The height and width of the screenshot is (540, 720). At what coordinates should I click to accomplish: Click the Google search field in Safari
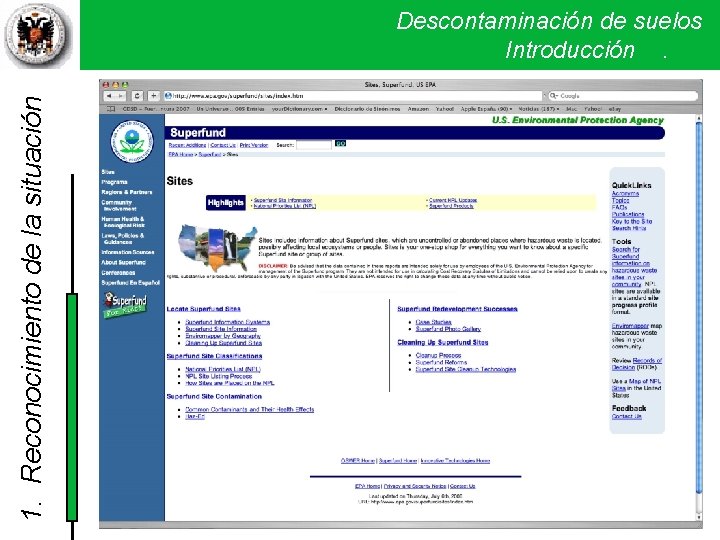[x=623, y=96]
